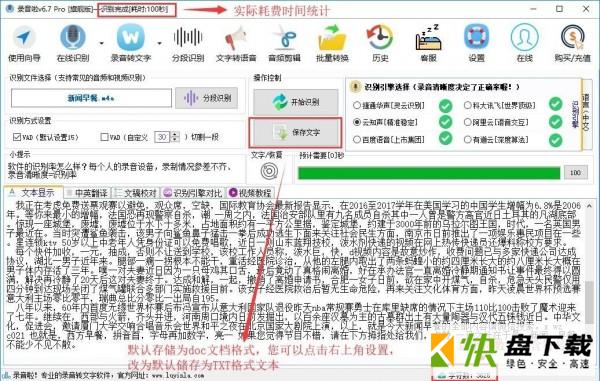This screenshot has width=600, height=381.
Task: Switch to 识别引擎对比 tab
Action: click(193, 193)
